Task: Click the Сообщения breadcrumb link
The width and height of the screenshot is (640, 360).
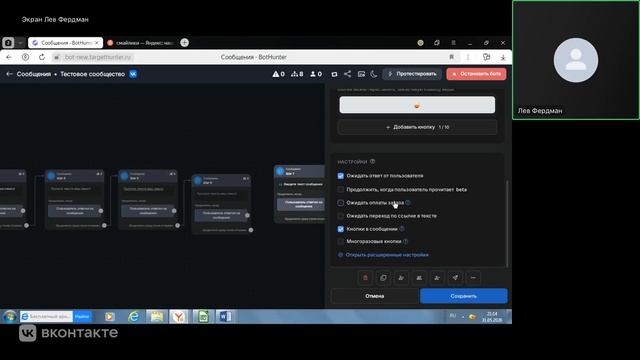Action: point(33,74)
